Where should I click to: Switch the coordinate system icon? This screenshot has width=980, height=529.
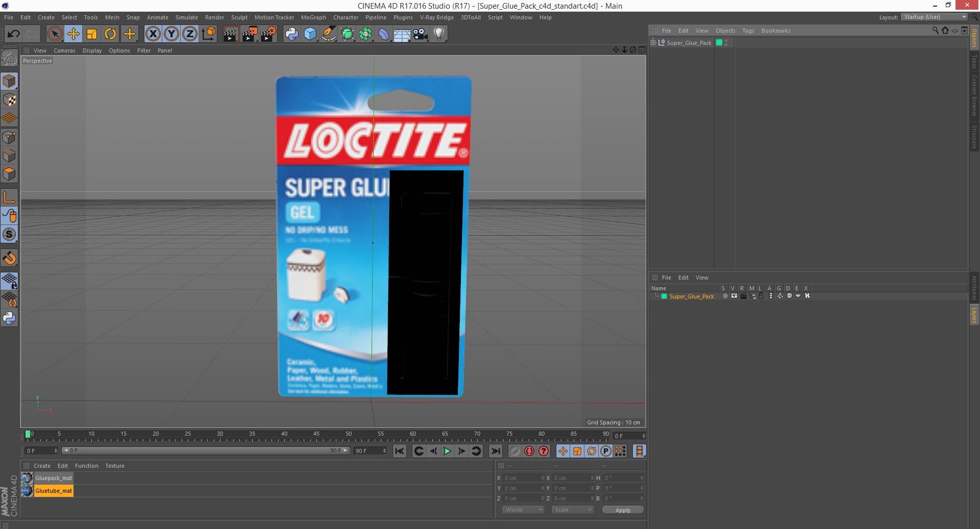click(208, 34)
